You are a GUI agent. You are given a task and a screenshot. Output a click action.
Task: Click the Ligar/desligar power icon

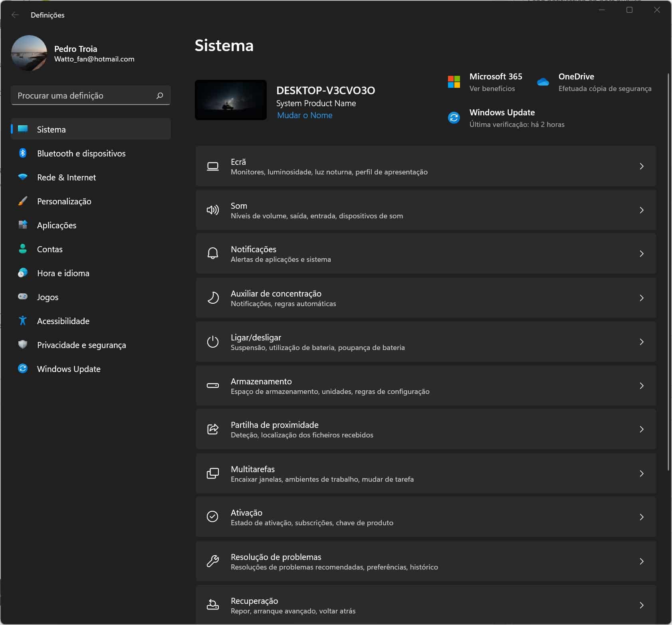212,342
